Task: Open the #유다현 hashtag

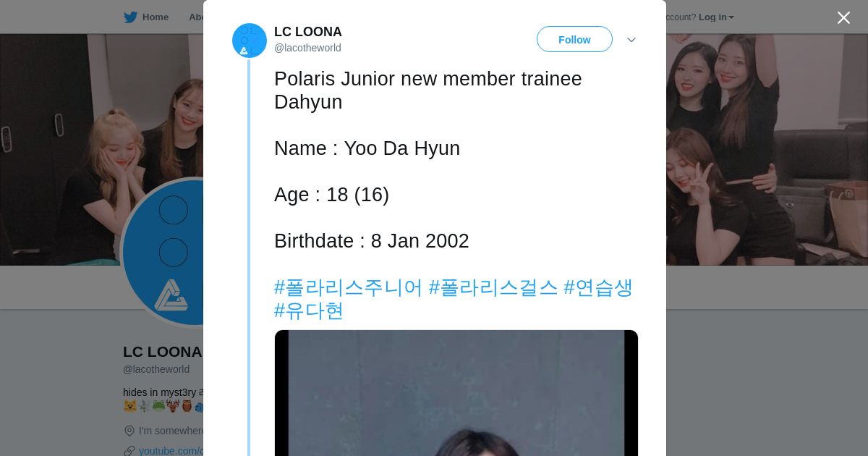Action: pyautogui.click(x=309, y=311)
